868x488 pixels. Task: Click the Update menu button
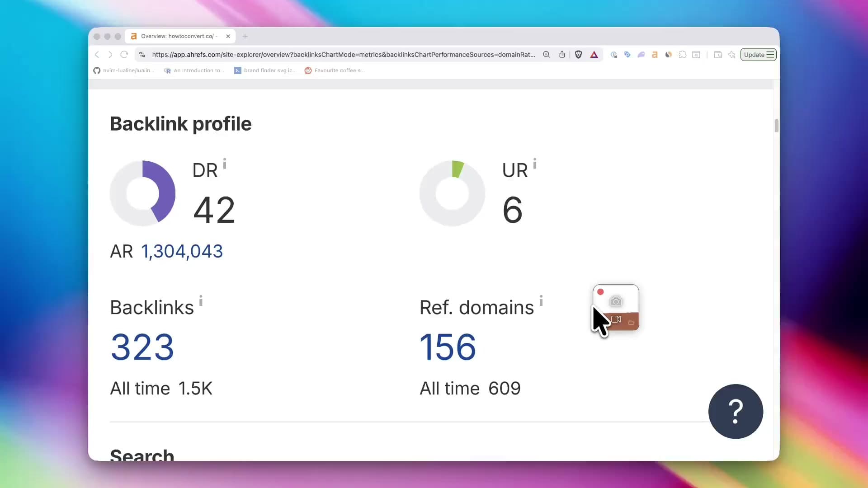point(758,55)
